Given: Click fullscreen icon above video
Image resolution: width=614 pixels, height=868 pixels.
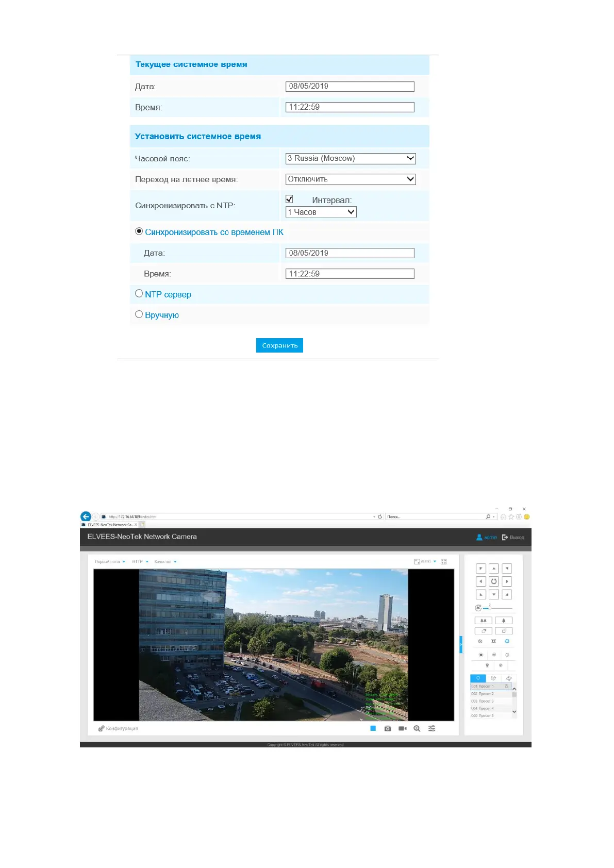Looking at the screenshot, I should (x=443, y=561).
